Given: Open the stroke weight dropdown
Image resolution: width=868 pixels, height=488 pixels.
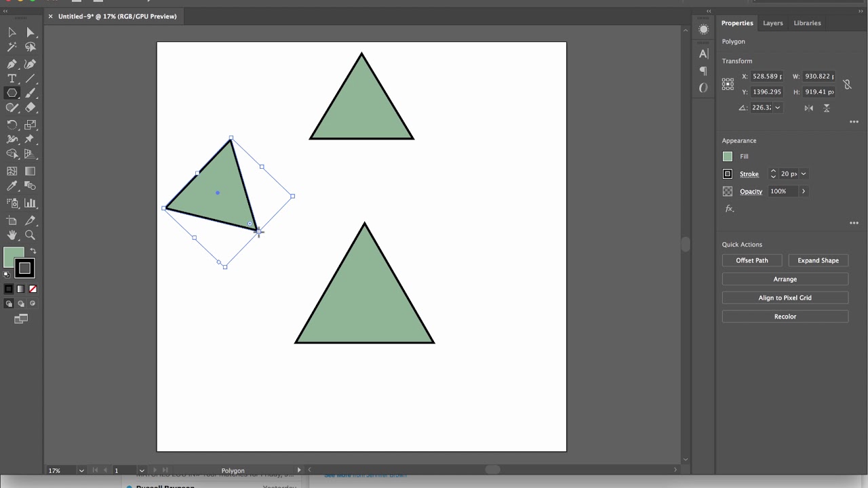Looking at the screenshot, I should coord(804,174).
